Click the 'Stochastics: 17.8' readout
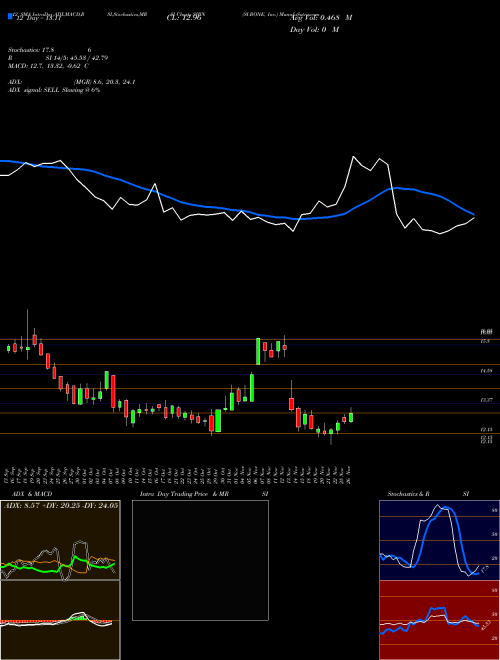 (x=31, y=50)
